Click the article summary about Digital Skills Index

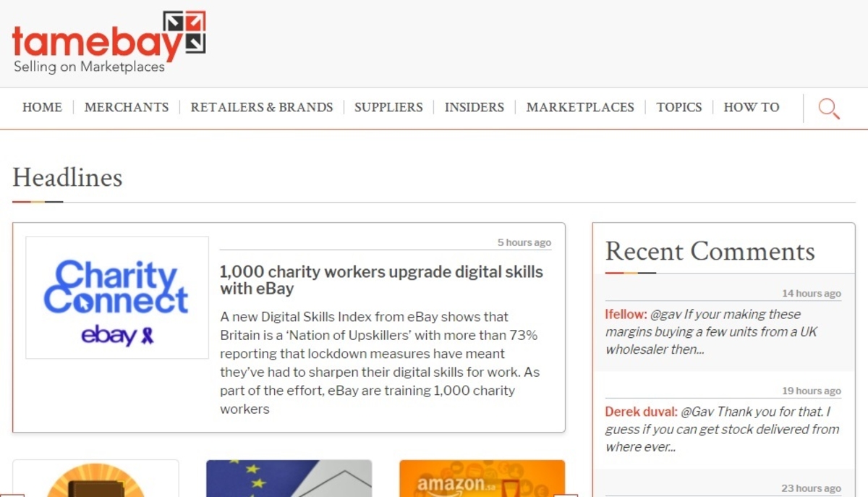[x=381, y=363]
